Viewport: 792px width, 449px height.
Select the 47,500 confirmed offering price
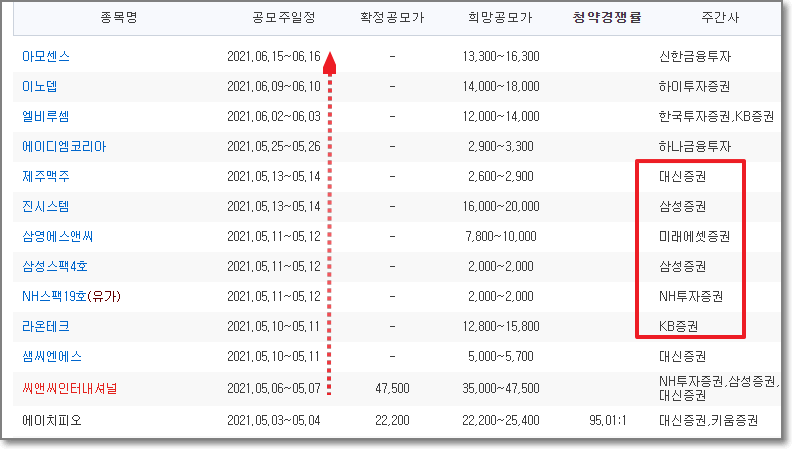pyautogui.click(x=392, y=388)
